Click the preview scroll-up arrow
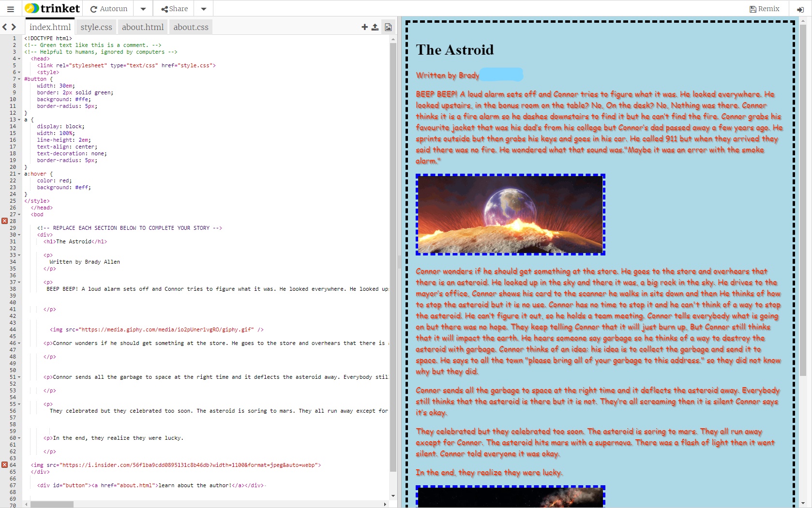The height and width of the screenshot is (508, 812). [x=803, y=21]
